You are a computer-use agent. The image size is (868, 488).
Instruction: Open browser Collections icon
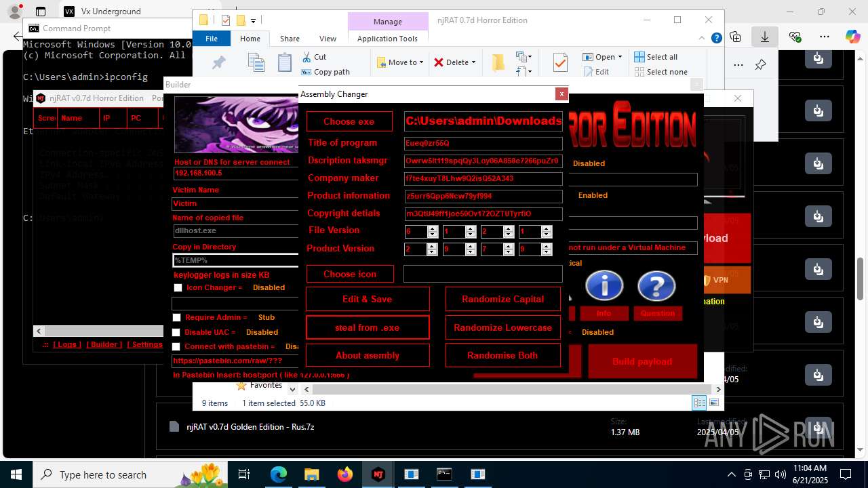click(735, 37)
